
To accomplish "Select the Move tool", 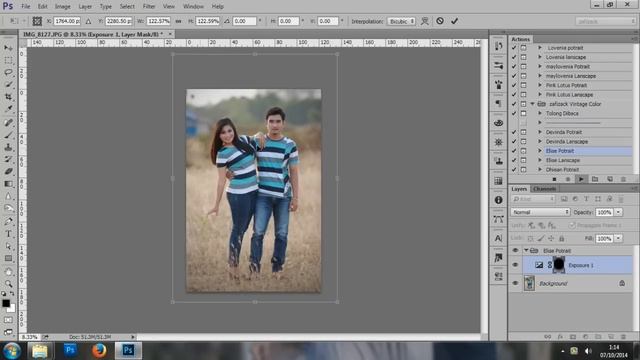I will click(x=8, y=48).
